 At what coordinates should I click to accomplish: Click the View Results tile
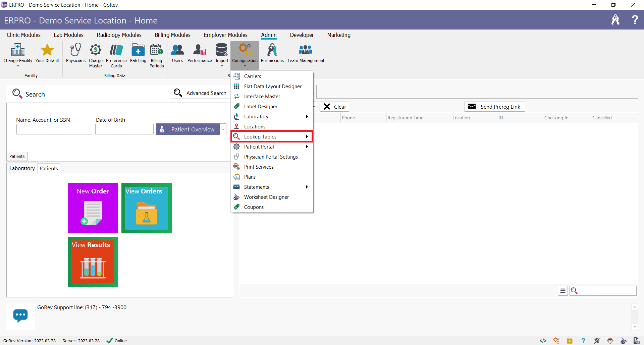tap(93, 262)
